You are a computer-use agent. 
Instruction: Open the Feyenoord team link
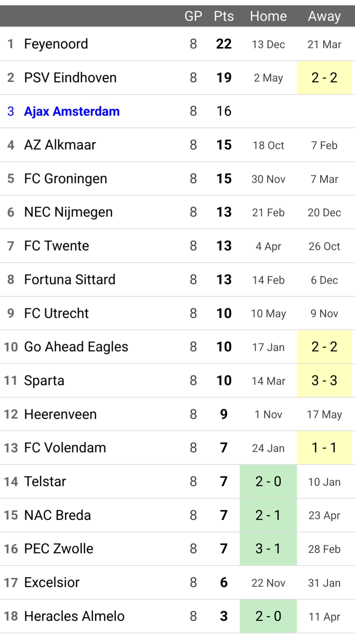pyautogui.click(x=56, y=44)
